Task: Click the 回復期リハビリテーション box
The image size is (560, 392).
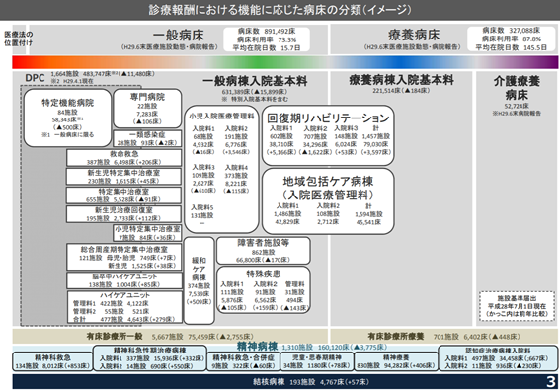Action: tap(328, 135)
